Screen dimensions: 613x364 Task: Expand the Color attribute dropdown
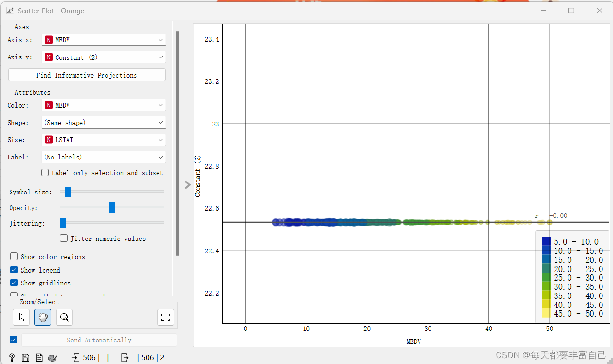(x=103, y=105)
